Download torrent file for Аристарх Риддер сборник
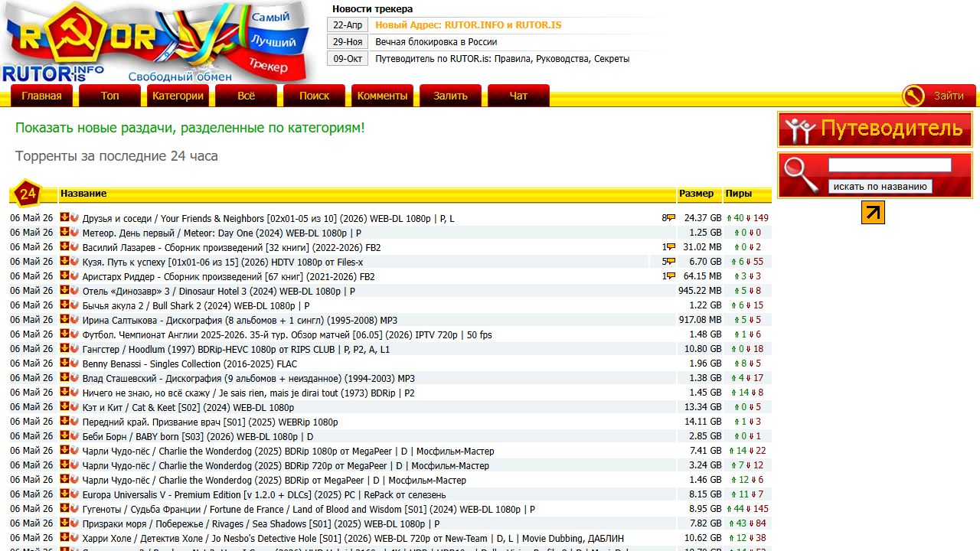The height and width of the screenshot is (551, 980). pyautogui.click(x=64, y=275)
